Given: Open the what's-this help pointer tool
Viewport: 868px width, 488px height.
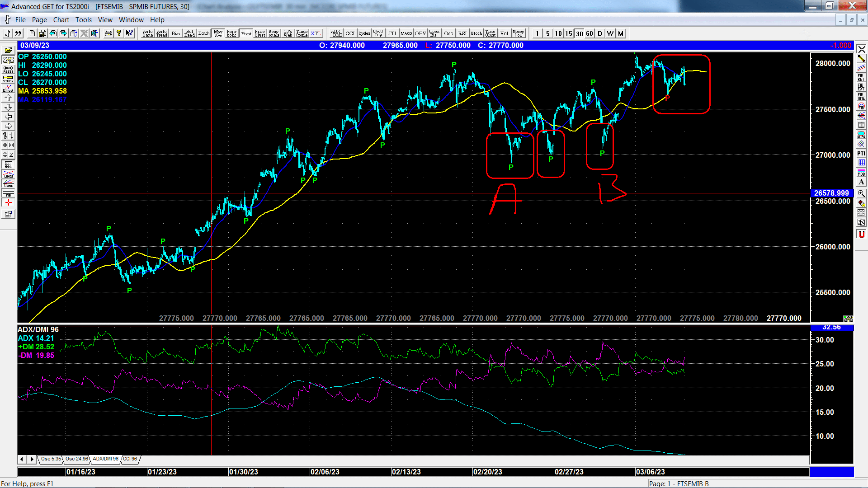Looking at the screenshot, I should 129,33.
